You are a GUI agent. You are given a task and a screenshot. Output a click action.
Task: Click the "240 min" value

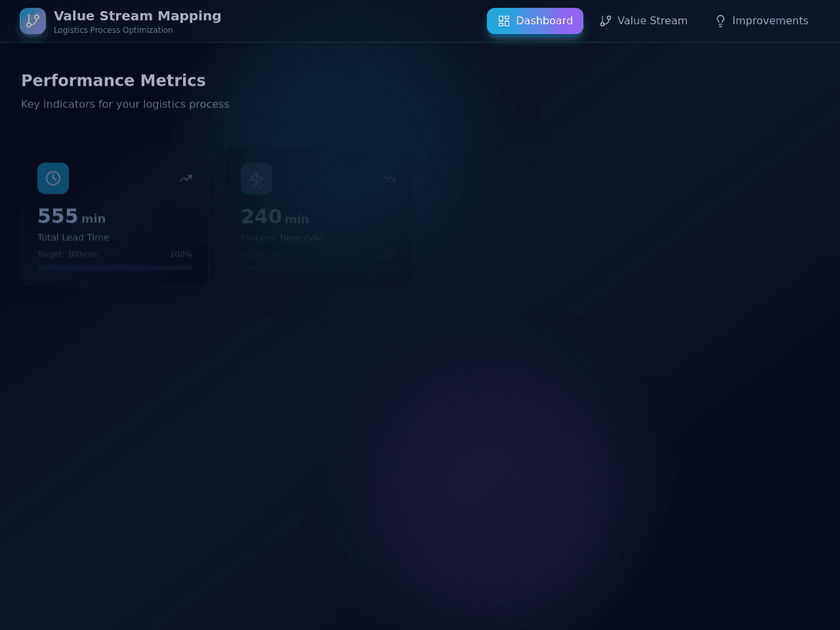[x=275, y=217]
